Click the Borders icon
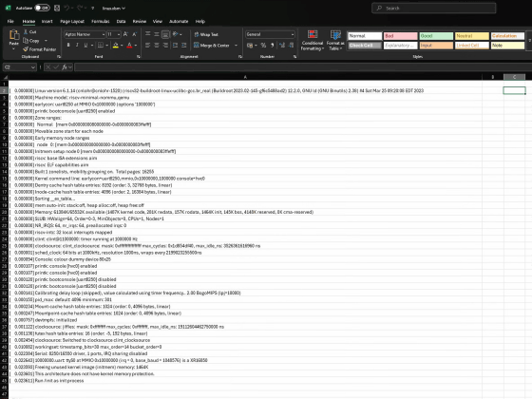 coord(101,46)
